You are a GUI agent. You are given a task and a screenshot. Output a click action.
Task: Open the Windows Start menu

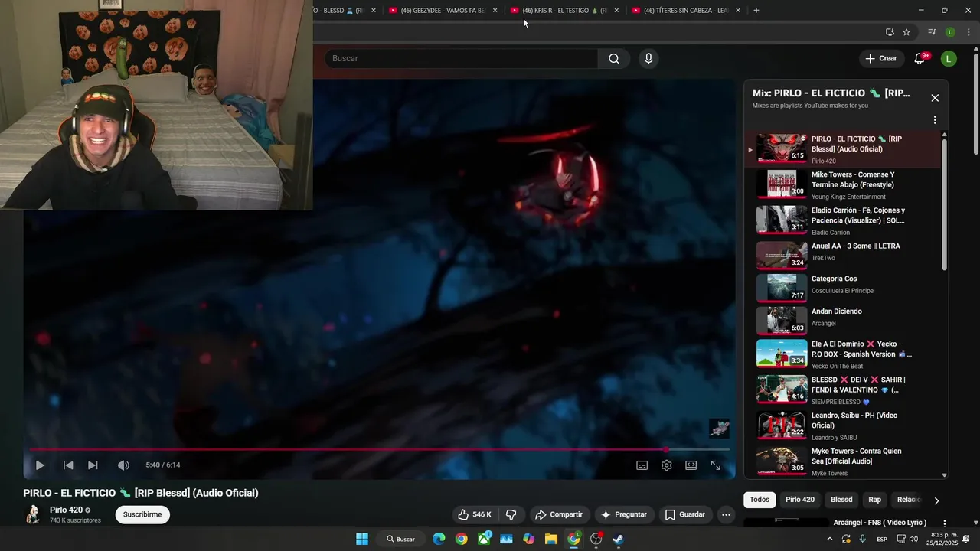(x=362, y=539)
